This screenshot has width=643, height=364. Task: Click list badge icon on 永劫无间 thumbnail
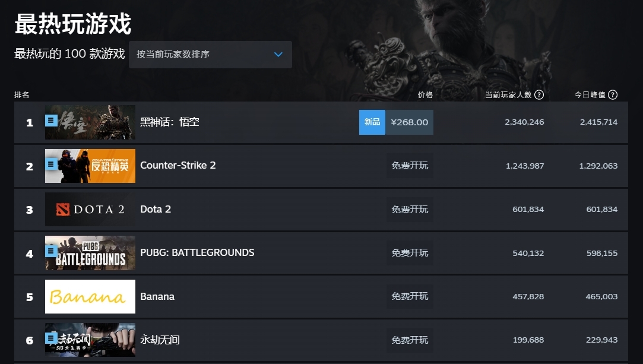(x=51, y=338)
